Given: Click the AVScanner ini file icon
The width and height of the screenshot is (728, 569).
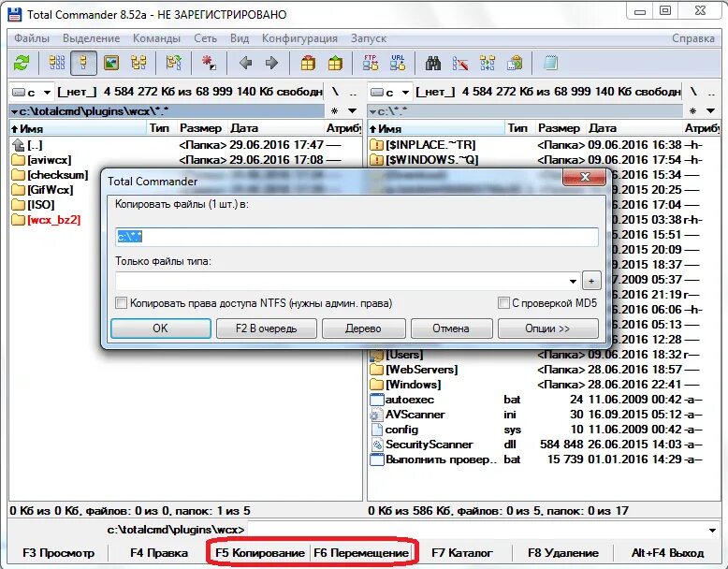Looking at the screenshot, I should tap(375, 415).
